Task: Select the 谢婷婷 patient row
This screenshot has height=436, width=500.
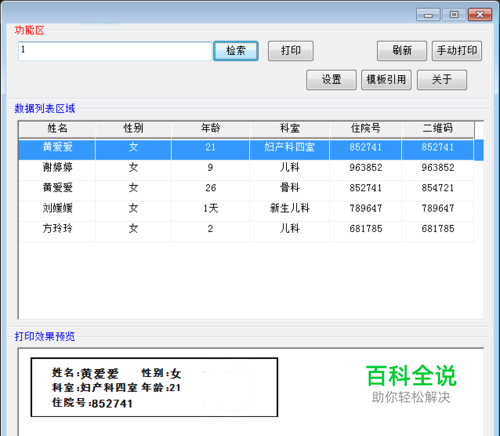Action: [246, 167]
